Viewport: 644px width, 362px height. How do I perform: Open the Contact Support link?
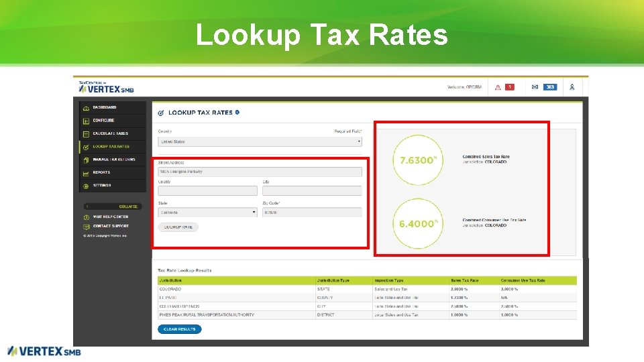111,226
